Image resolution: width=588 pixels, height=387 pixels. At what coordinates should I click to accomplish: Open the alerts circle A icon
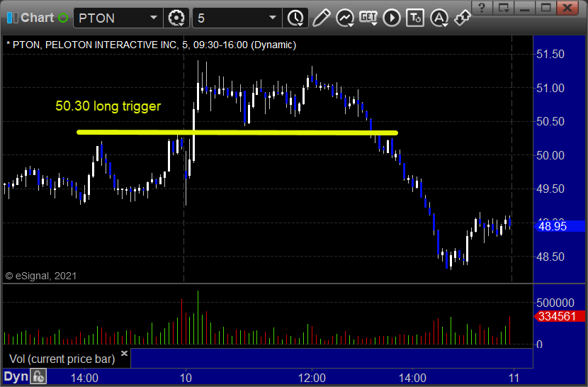439,18
